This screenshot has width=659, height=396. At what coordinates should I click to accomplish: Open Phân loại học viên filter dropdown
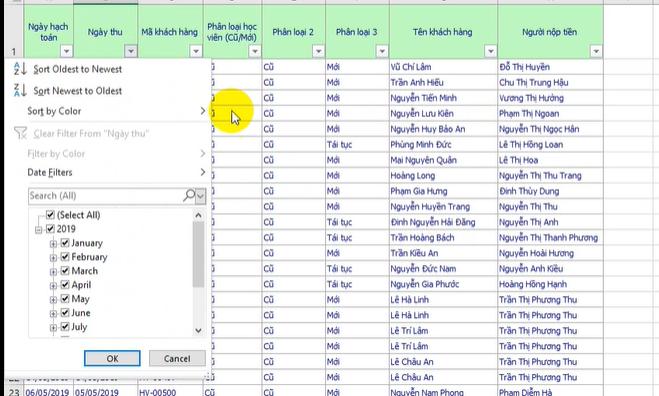coord(255,51)
